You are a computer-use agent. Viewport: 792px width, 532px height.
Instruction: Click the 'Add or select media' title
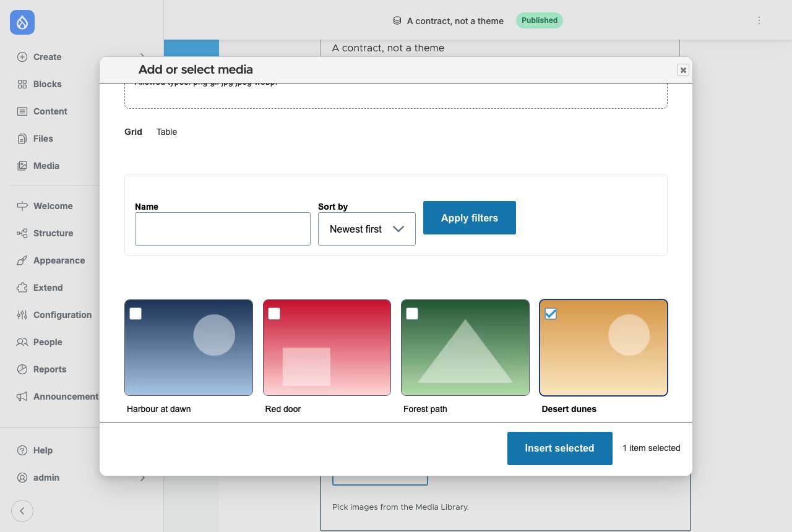[196, 70]
